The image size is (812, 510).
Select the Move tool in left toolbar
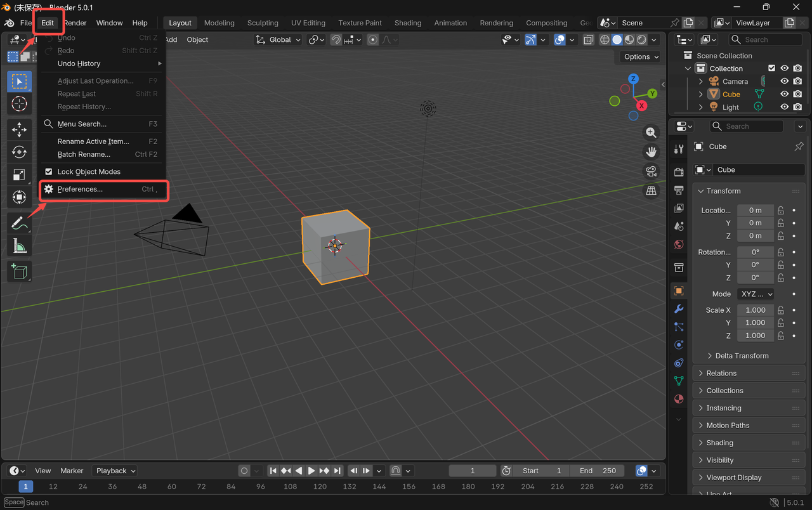pos(19,129)
